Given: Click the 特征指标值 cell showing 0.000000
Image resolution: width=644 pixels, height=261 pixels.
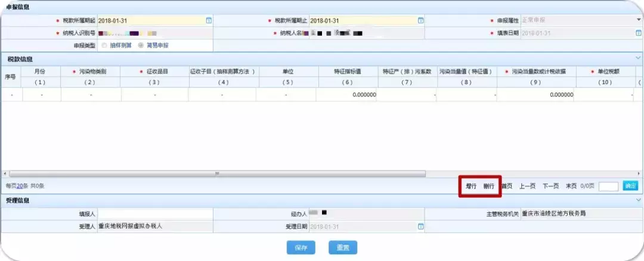Looking at the screenshot, I should [x=346, y=95].
